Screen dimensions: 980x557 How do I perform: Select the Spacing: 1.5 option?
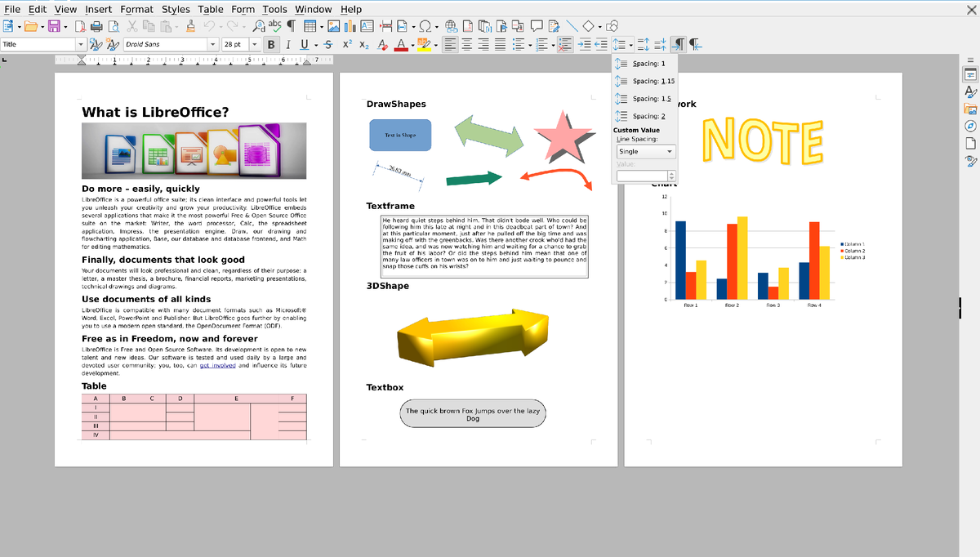(x=645, y=98)
